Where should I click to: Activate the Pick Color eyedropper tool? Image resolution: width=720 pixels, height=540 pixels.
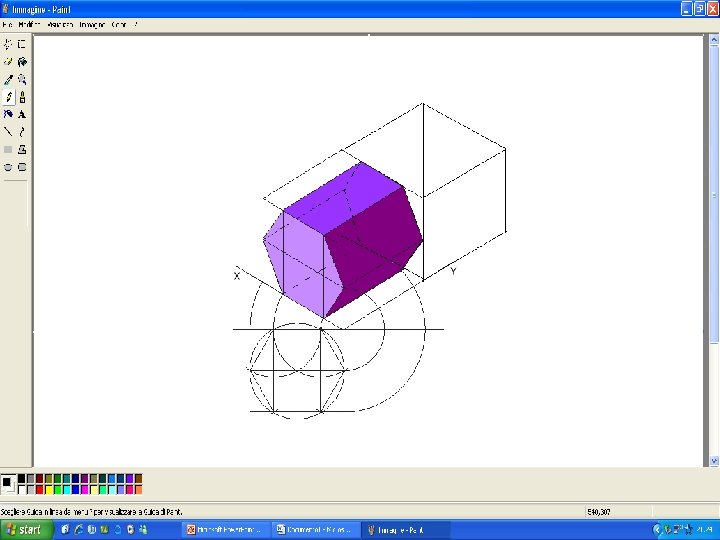(x=8, y=80)
